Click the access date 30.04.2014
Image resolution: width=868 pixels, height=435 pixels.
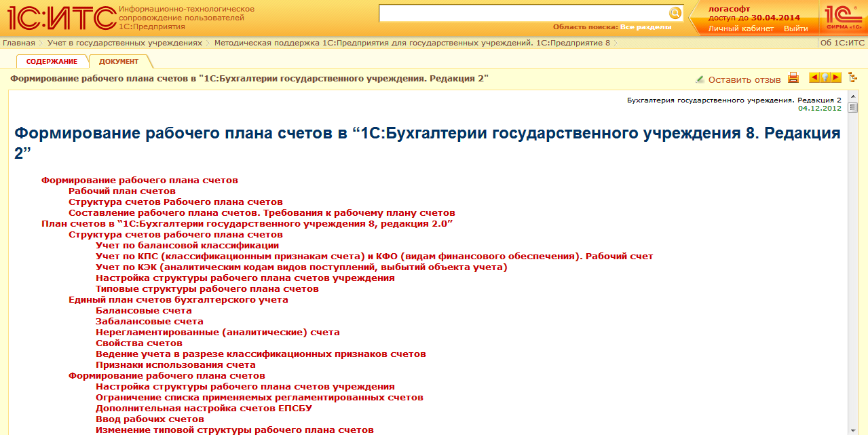tap(775, 18)
